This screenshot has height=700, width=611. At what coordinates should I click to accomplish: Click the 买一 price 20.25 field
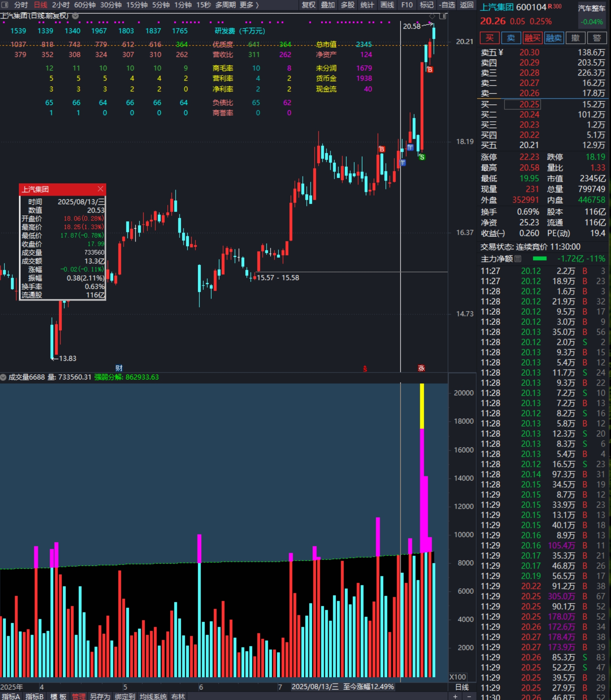(522, 104)
